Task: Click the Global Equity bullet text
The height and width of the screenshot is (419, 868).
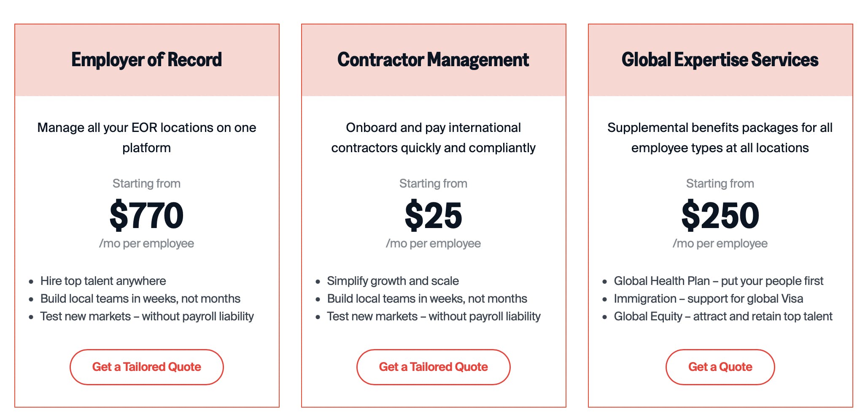Action: [723, 316]
